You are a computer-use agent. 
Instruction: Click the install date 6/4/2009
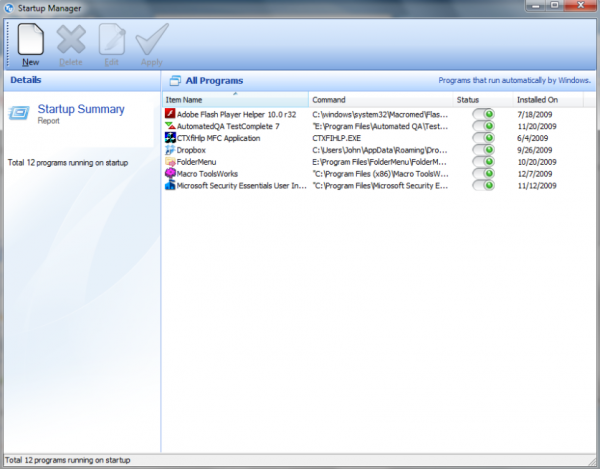coord(532,138)
